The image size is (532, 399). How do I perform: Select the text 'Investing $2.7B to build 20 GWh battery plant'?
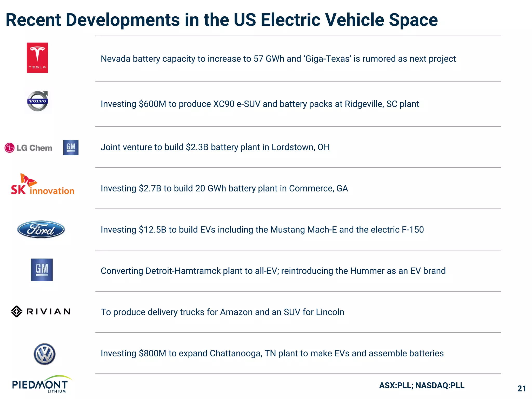pos(189,189)
